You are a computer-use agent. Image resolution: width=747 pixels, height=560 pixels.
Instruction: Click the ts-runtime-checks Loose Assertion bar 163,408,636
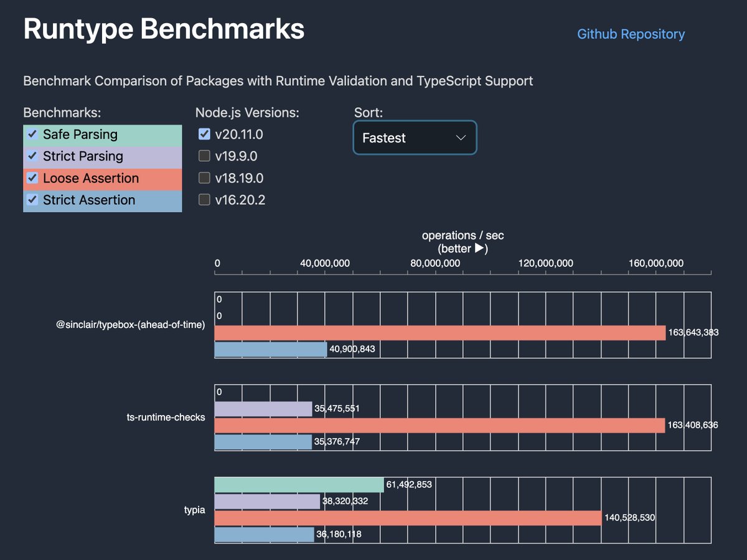coord(439,426)
